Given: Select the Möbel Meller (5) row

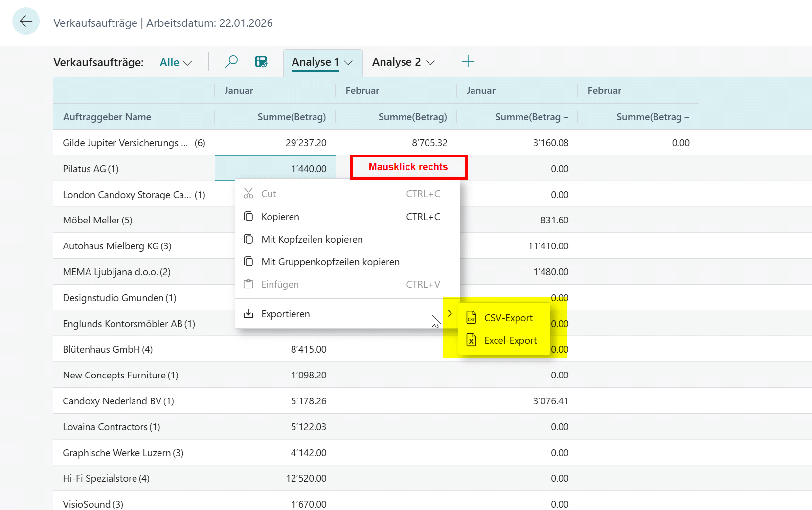Looking at the screenshot, I should (x=98, y=220).
